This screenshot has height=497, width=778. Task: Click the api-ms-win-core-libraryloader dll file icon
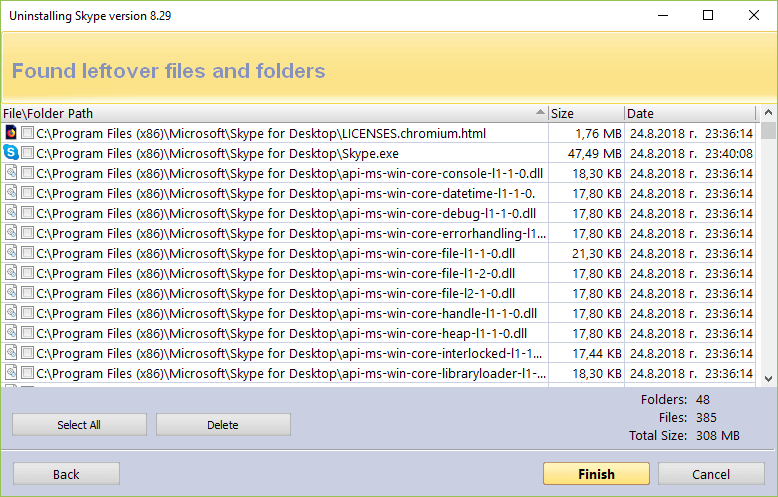[11, 373]
